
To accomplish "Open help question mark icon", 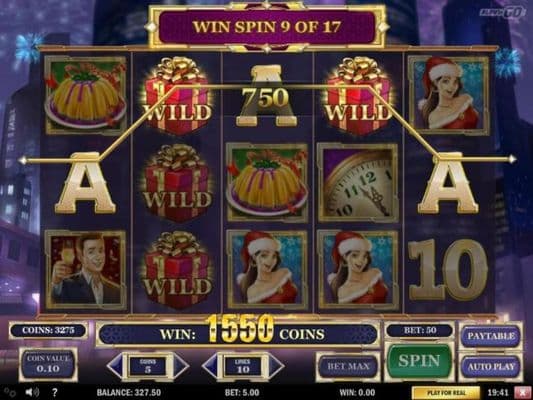I will click(54, 393).
